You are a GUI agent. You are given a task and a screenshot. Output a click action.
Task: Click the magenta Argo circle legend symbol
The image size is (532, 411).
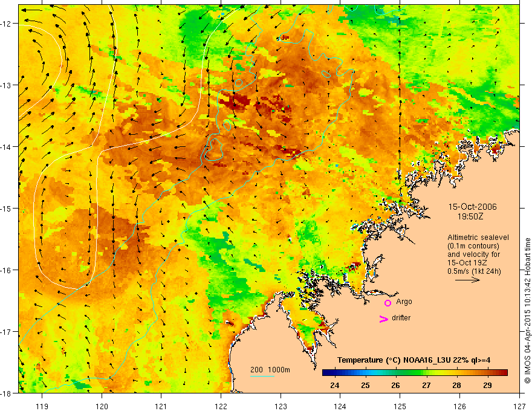388,303
